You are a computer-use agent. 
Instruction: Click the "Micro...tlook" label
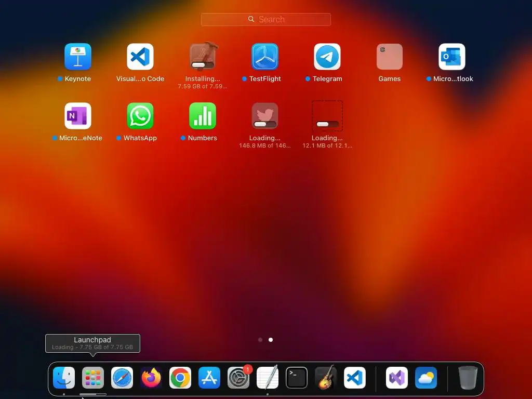tap(453, 79)
